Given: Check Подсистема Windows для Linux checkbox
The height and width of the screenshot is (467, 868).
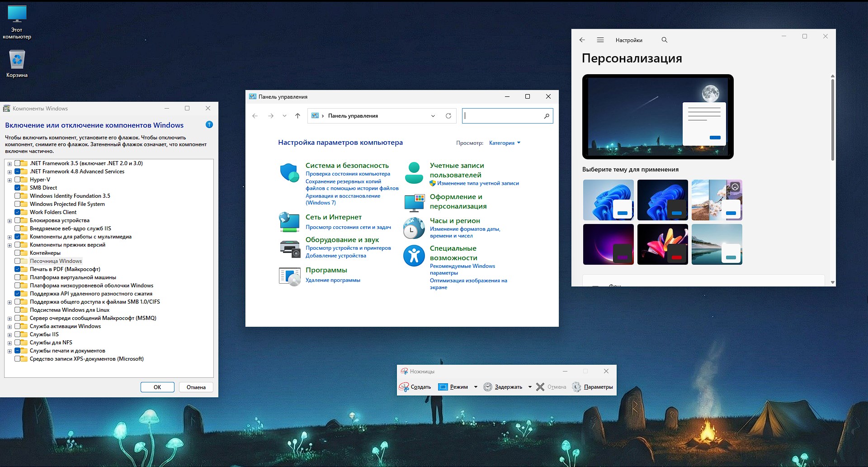Looking at the screenshot, I should 18,310.
